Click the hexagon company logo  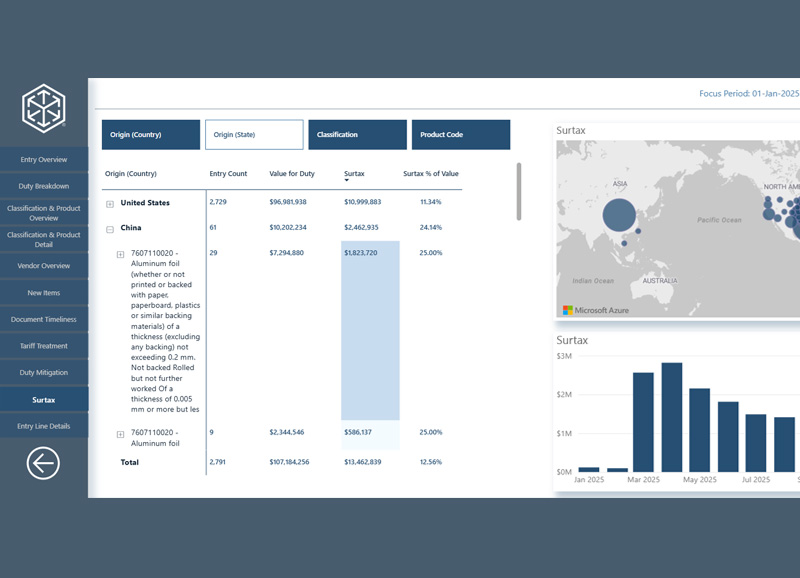pyautogui.click(x=44, y=108)
